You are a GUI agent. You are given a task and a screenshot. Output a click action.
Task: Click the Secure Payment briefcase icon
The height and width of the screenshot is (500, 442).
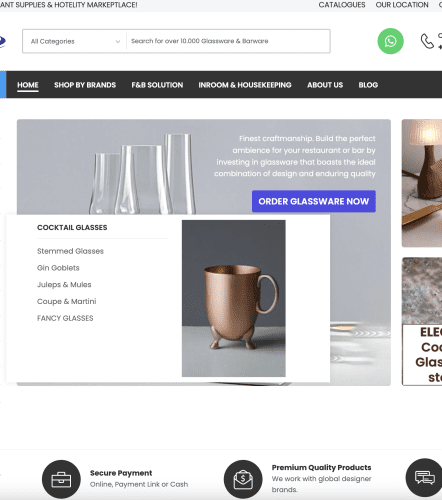coord(61,479)
